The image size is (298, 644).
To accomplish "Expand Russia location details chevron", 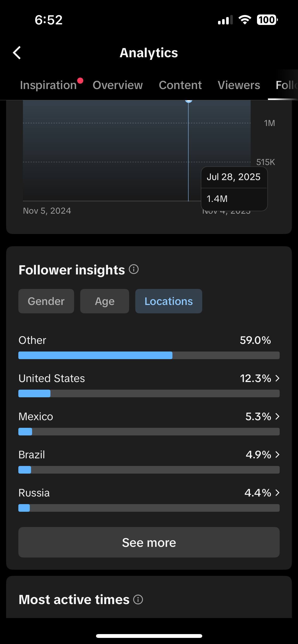I will pyautogui.click(x=277, y=493).
